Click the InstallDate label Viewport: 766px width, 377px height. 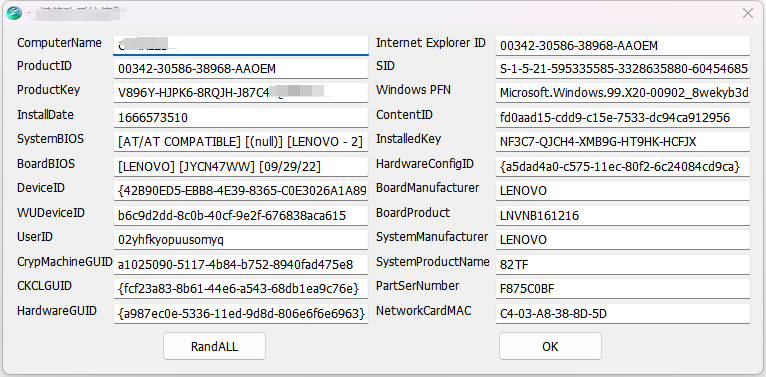coord(45,115)
